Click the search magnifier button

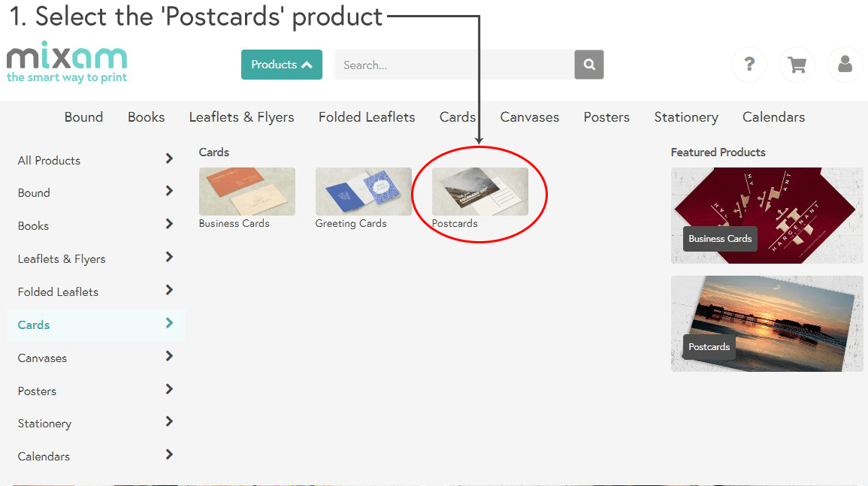tap(589, 65)
